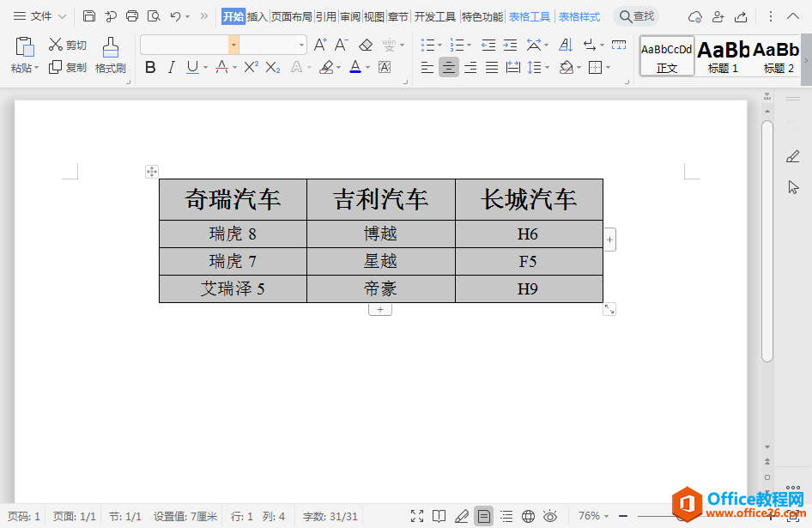Apply the Normal (正文) style
Screen dimensions: 812x528
click(x=667, y=56)
